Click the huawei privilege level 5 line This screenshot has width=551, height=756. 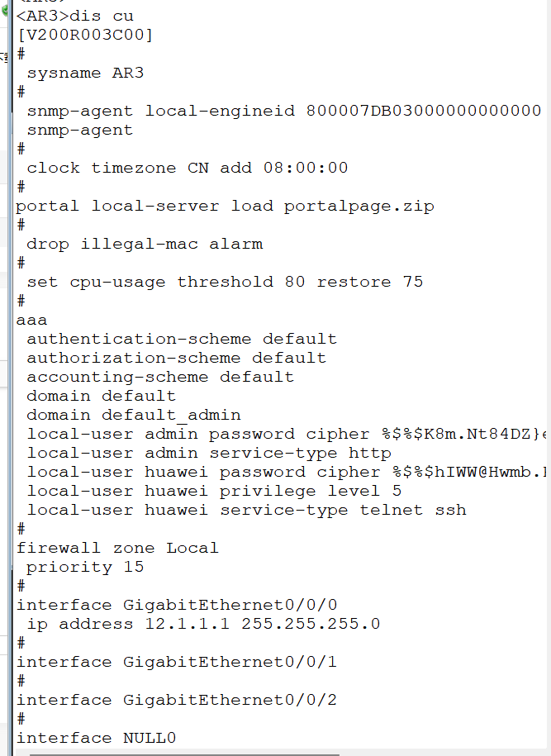coord(214,491)
